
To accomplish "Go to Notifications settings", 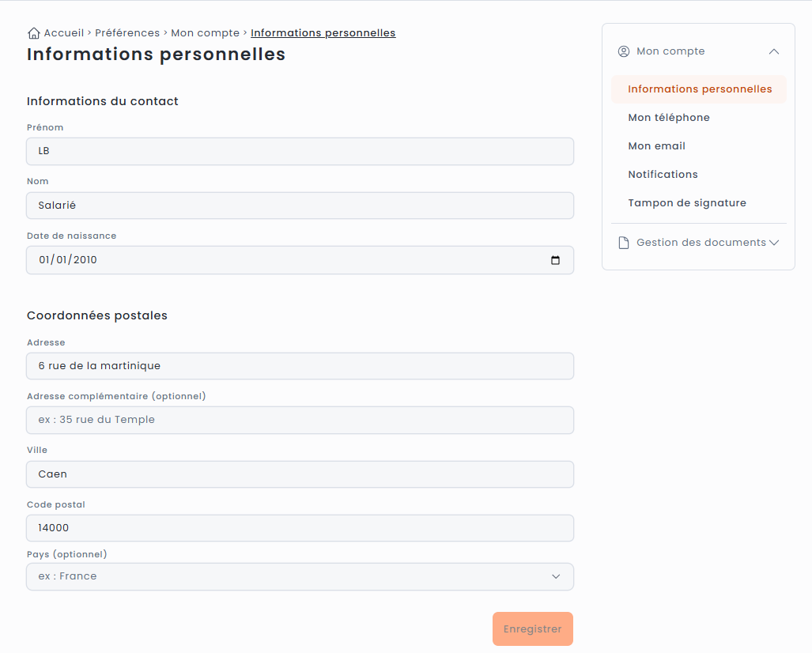I will coord(663,175).
